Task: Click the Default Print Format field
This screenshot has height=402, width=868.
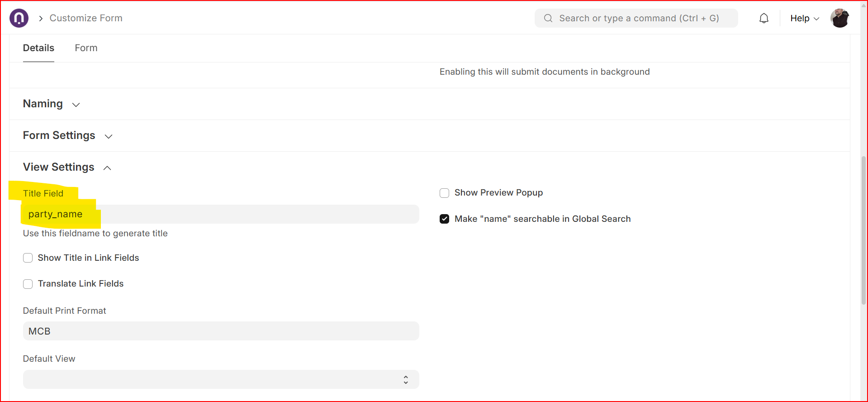Action: (x=221, y=331)
